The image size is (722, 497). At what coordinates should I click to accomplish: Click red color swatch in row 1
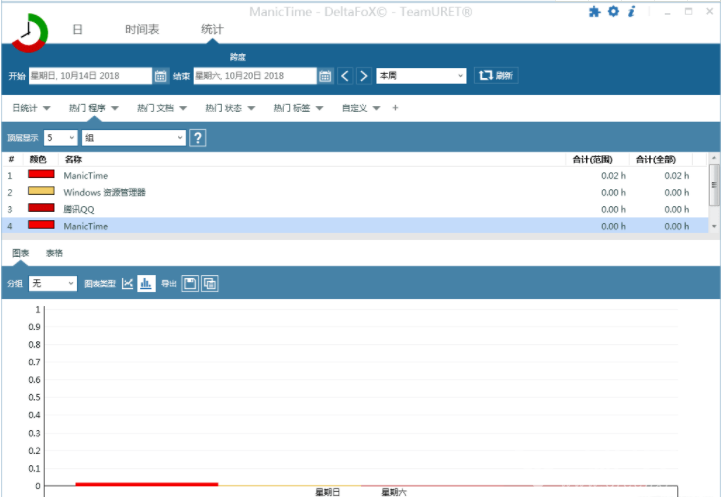(x=41, y=174)
